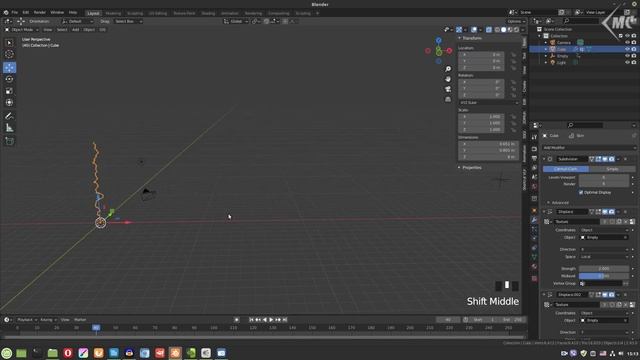The image size is (640, 360).
Task: Select the Measure tool
Action: click(9, 128)
